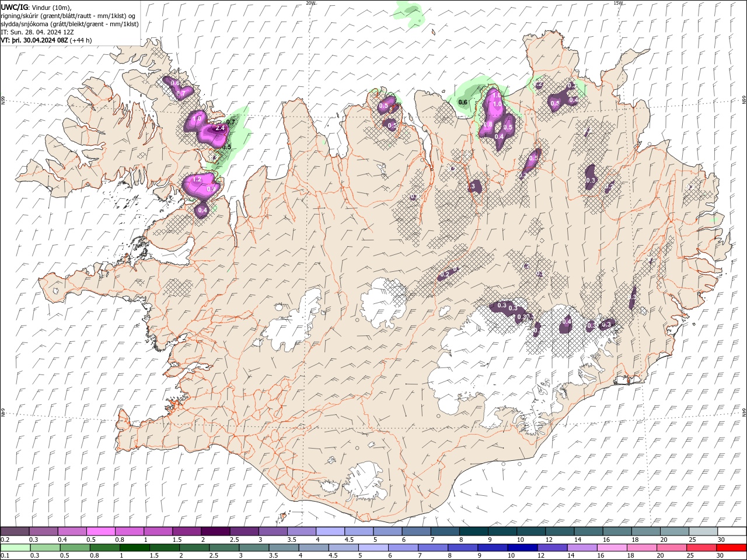The height and width of the screenshot is (560, 747).
Task: Click the 'VT: þri. 30.04.2024 08Z' valid time
Action: tap(34, 41)
